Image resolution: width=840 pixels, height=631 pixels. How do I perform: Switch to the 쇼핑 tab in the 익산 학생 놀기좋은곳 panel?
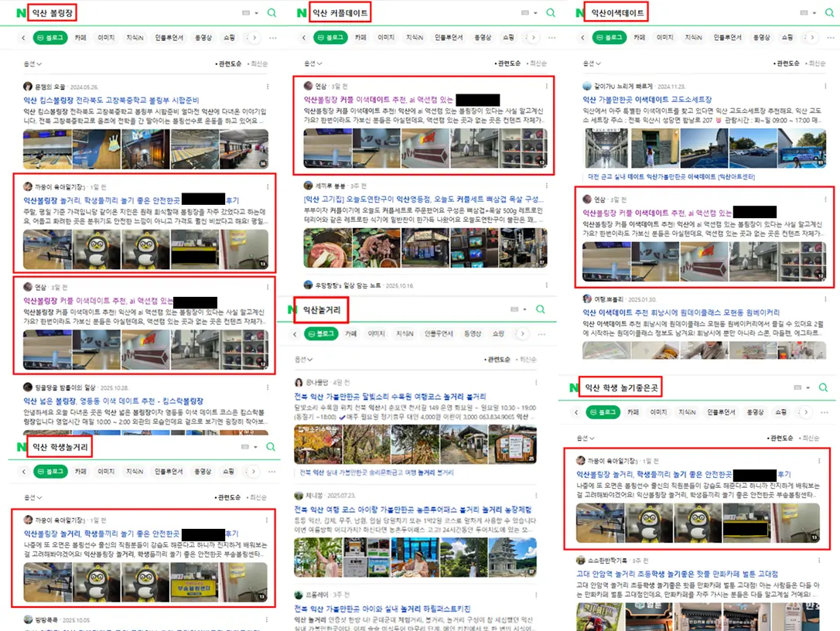pos(780,412)
